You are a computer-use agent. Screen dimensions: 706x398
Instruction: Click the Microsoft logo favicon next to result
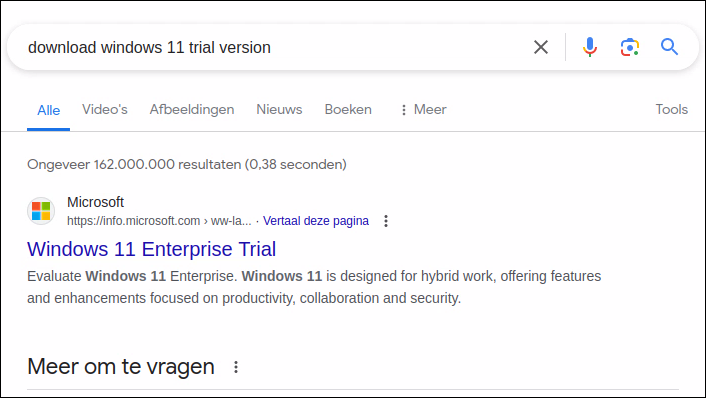tap(41, 211)
